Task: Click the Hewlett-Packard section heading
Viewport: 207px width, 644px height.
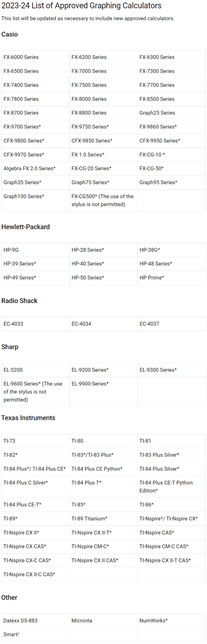Action: [x=26, y=227]
